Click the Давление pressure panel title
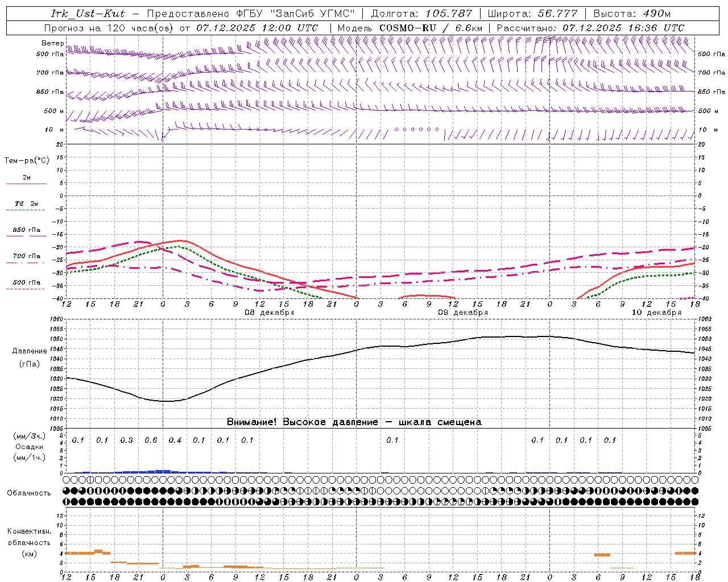728x582 pixels. coord(30,351)
